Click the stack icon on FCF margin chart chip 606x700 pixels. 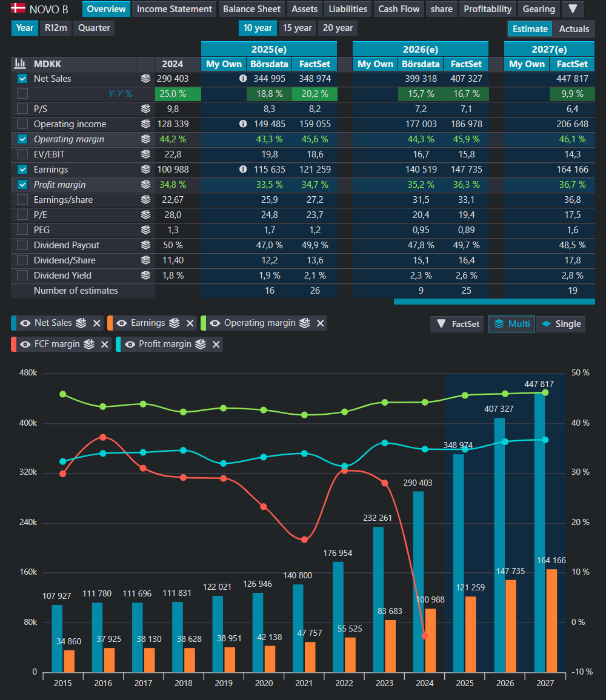coord(89,344)
